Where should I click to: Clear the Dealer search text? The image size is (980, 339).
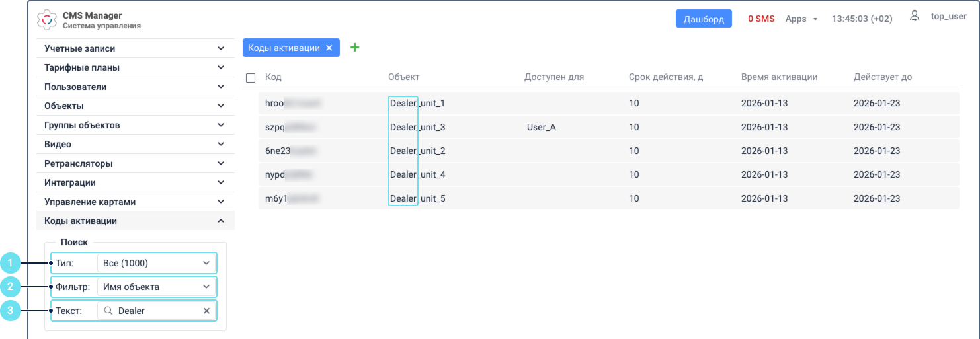pos(206,311)
